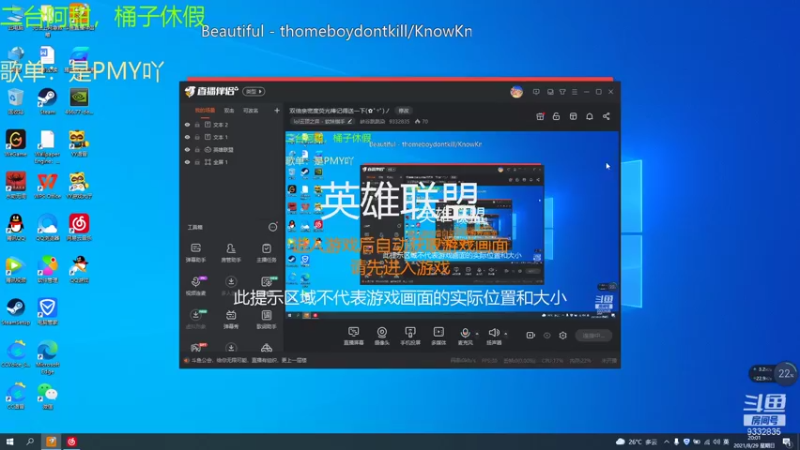Open taskbar search magnifier
Viewport: 800px width, 450px height.
click(x=30, y=441)
